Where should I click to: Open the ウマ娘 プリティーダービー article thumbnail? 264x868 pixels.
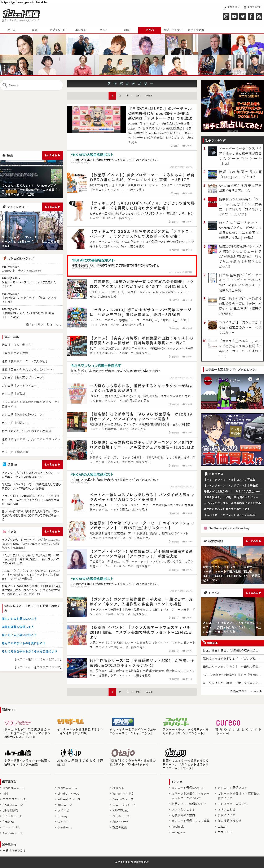[x=77, y=531]
